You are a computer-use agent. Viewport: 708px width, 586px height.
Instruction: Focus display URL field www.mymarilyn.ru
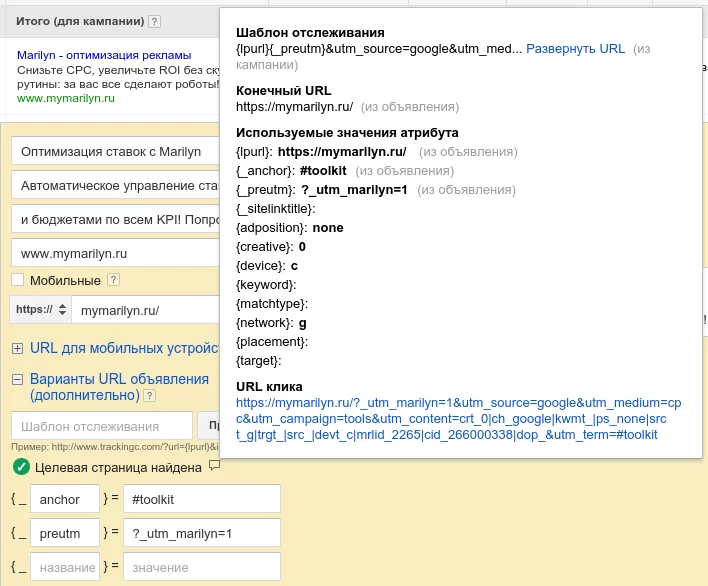tap(115, 253)
